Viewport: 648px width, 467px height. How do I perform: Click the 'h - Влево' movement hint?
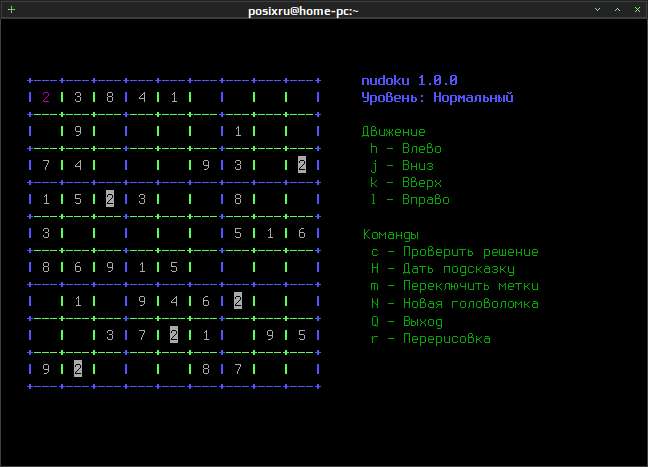[x=406, y=148]
